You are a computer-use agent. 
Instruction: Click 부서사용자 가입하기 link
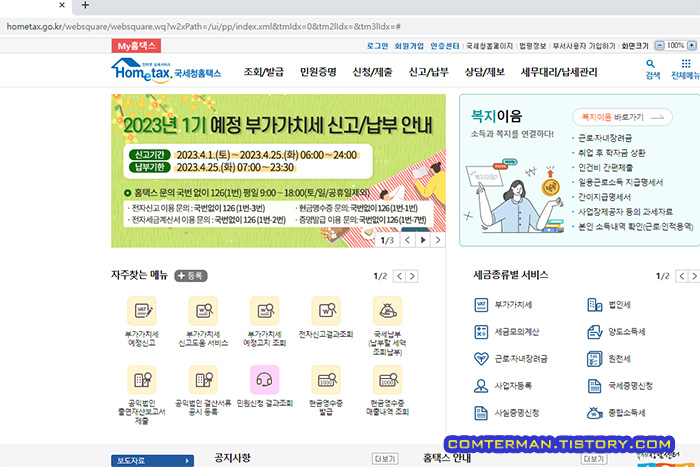[584, 46]
